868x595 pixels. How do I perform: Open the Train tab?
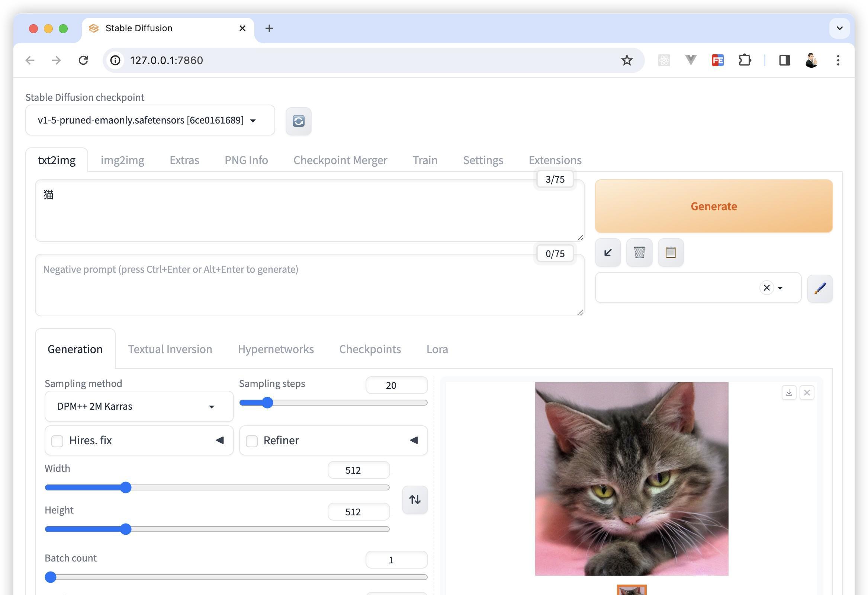click(x=425, y=160)
